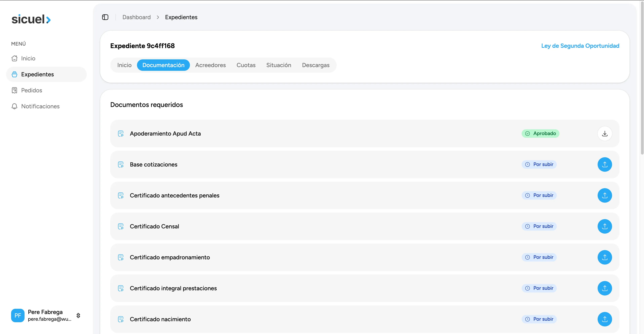644x334 pixels.
Task: Switch to the Situación tab
Action: point(279,65)
